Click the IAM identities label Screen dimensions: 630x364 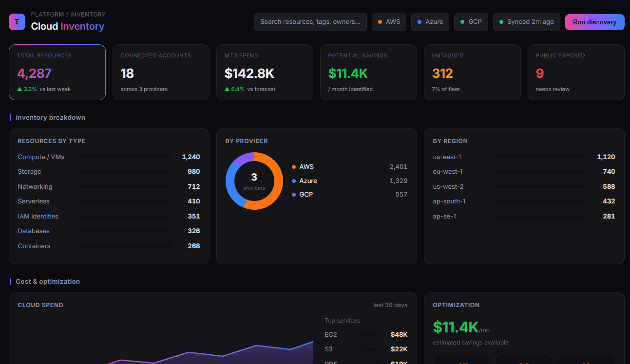coord(38,216)
